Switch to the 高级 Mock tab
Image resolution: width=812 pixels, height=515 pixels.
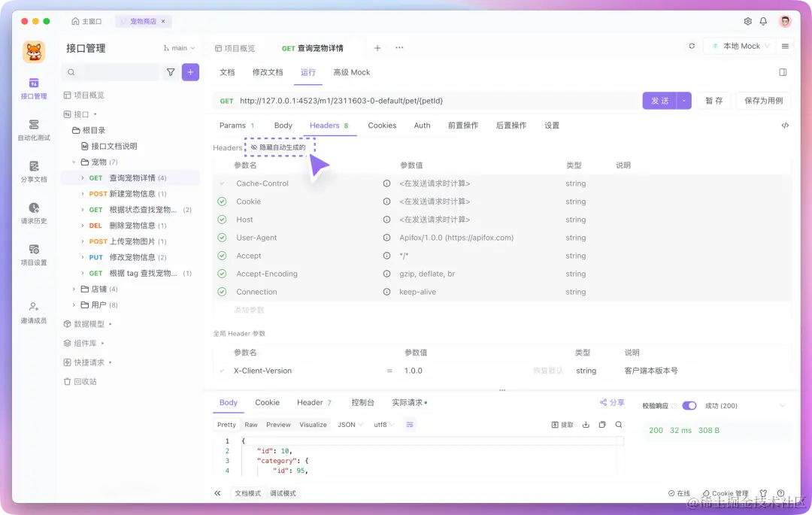point(351,72)
